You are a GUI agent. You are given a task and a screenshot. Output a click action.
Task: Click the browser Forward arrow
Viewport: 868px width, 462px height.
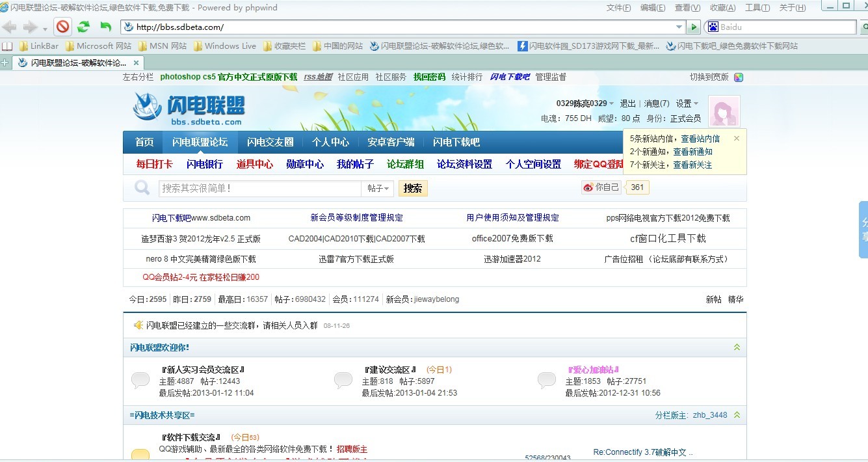pos(30,27)
